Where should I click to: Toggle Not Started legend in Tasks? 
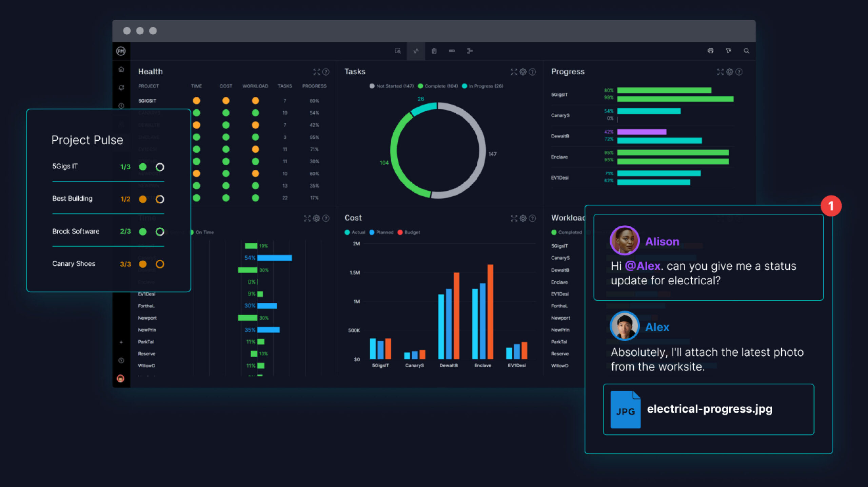point(392,86)
